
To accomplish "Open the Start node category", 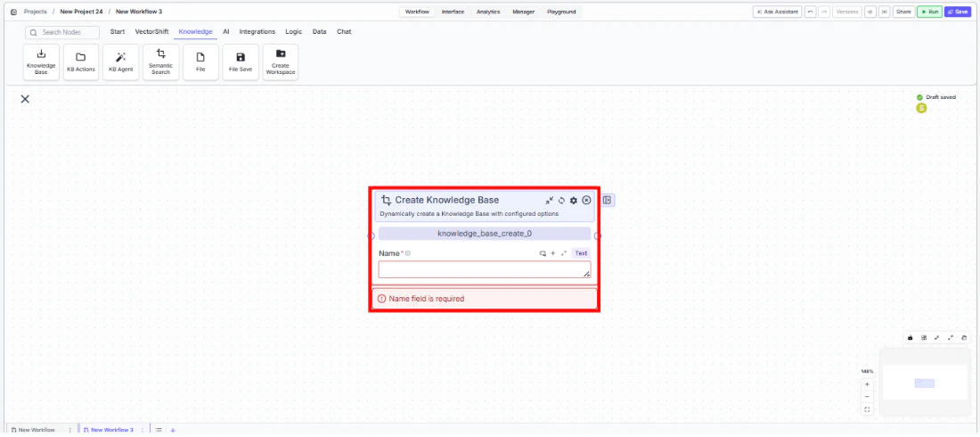I will point(118,31).
